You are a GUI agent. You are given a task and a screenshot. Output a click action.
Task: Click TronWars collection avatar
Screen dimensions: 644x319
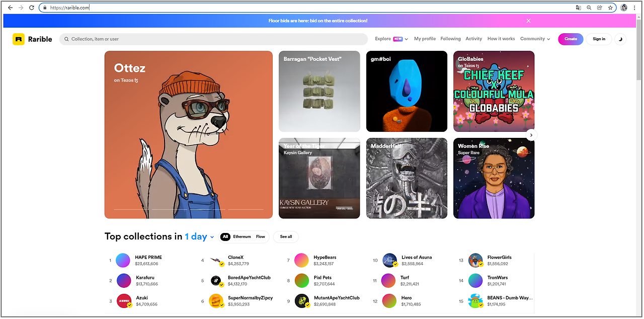coord(475,280)
